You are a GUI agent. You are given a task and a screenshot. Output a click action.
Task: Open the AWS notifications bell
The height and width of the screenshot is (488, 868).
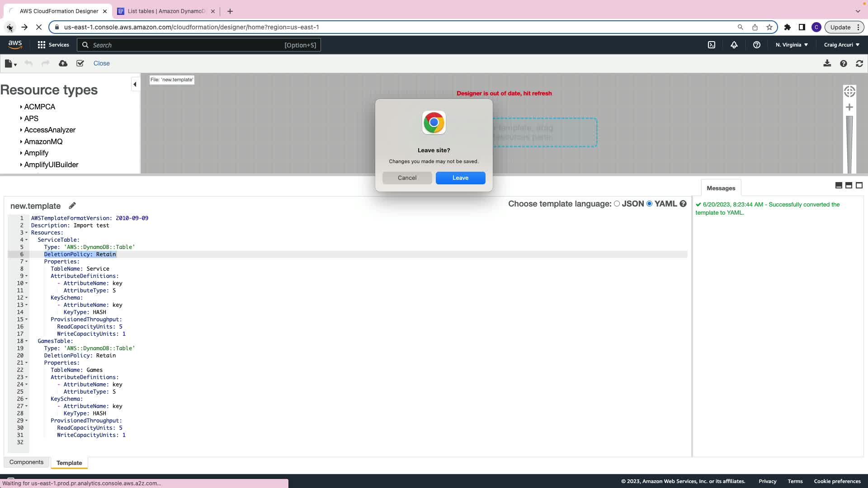coord(734,45)
